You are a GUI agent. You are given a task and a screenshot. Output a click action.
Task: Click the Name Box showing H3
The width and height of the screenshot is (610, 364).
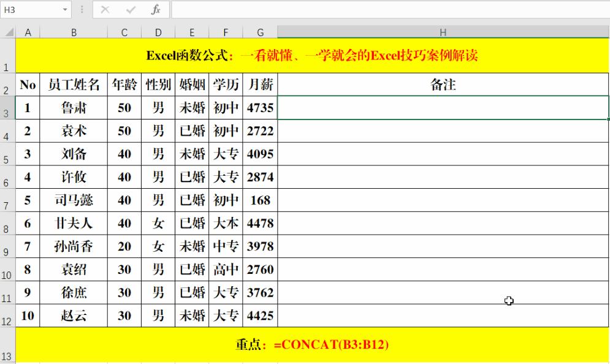point(34,9)
